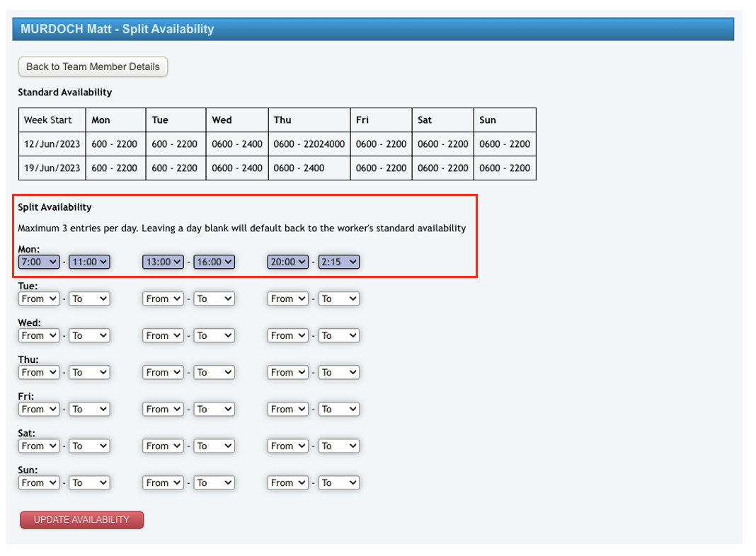Click the 0600 - 22024000 Thursday cell

click(309, 144)
